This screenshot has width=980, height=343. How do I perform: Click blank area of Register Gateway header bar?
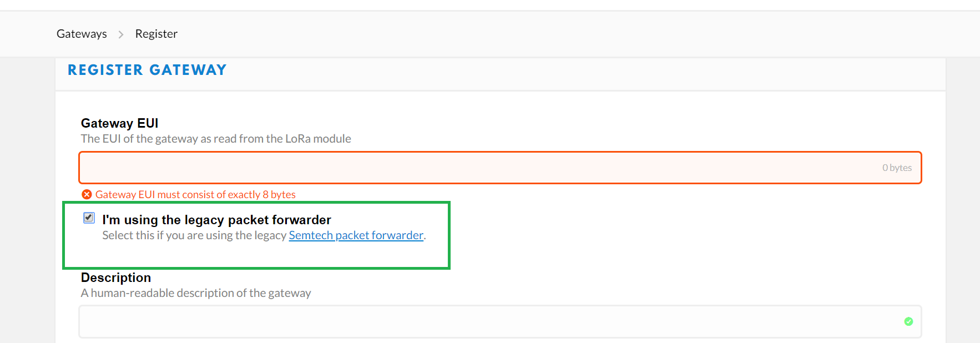click(x=583, y=74)
